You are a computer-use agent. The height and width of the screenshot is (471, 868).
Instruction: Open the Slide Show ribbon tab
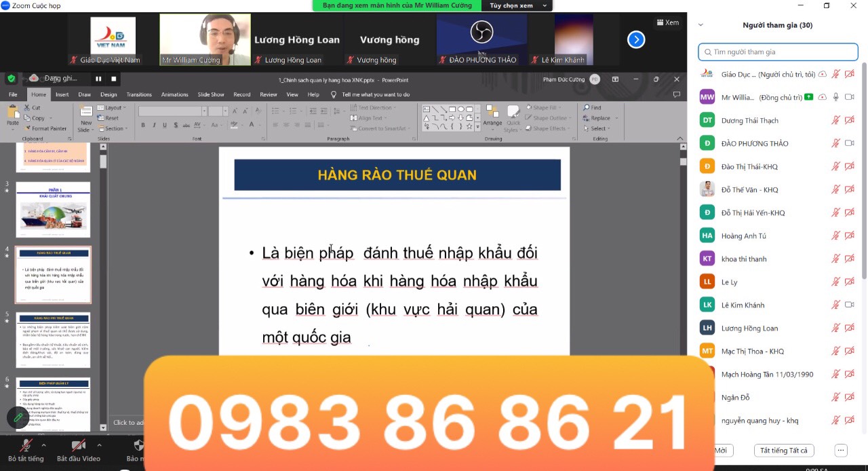[210, 94]
